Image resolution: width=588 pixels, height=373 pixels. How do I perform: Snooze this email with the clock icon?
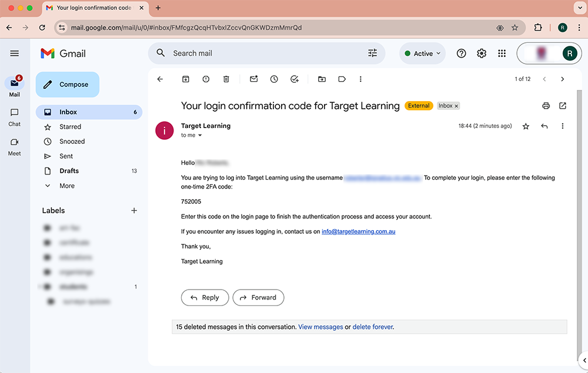pyautogui.click(x=274, y=79)
